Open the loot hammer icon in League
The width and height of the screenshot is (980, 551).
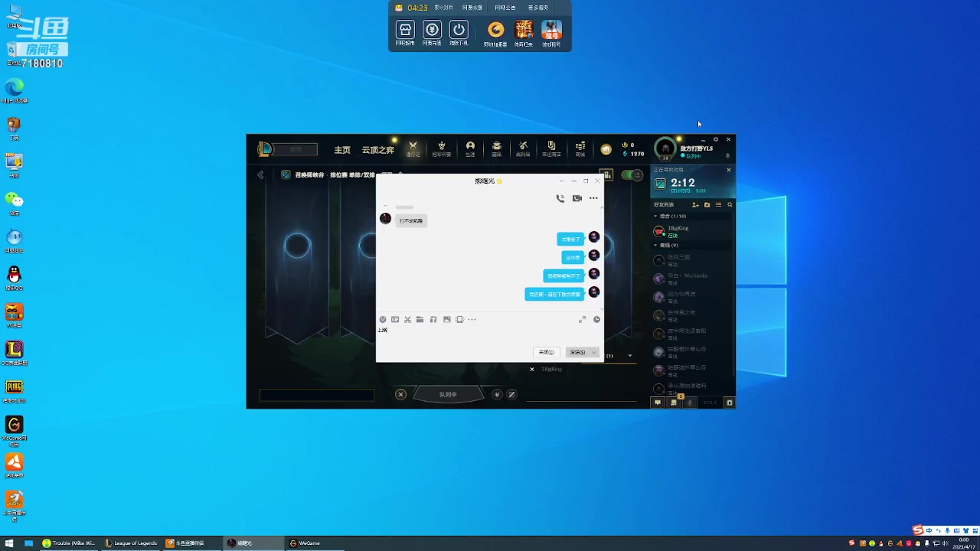(523, 148)
